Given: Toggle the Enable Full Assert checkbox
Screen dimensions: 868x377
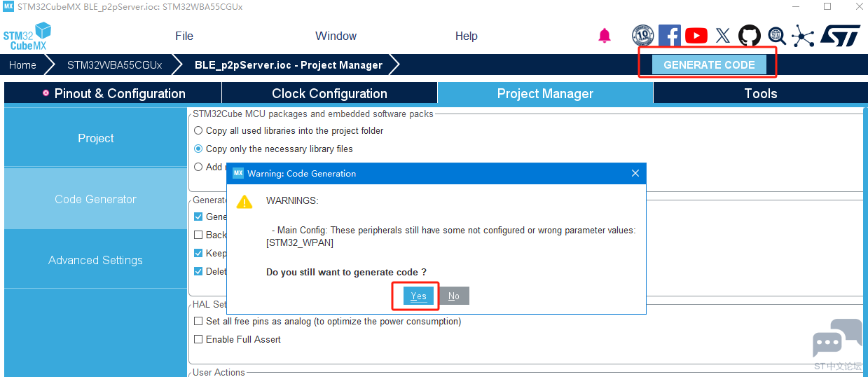Looking at the screenshot, I should tap(198, 339).
